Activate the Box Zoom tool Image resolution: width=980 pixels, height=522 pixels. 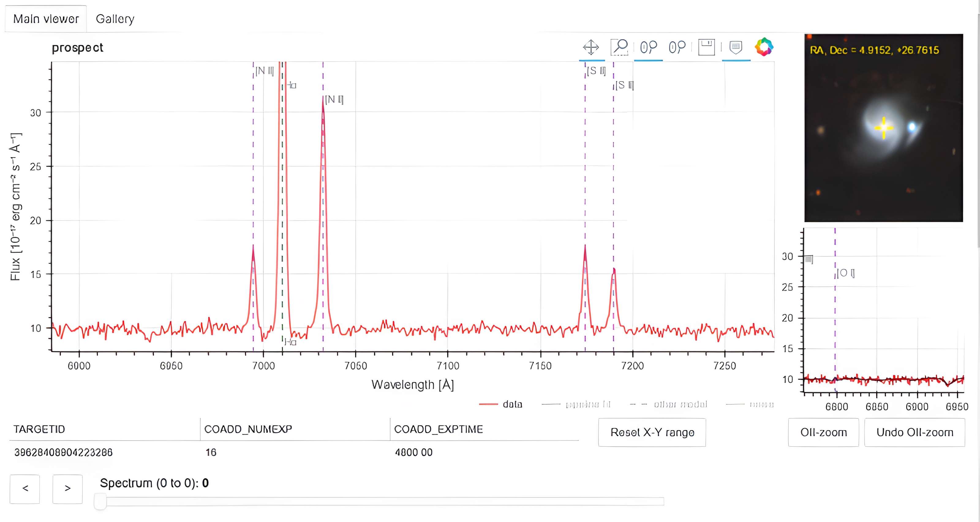point(619,47)
